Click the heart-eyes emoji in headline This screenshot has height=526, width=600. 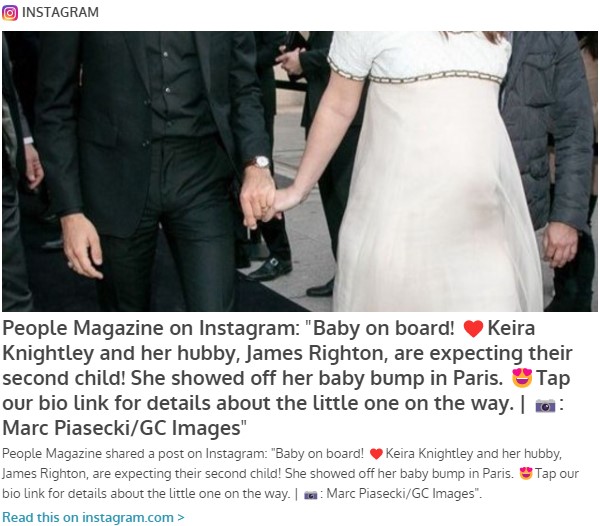pos(522,378)
